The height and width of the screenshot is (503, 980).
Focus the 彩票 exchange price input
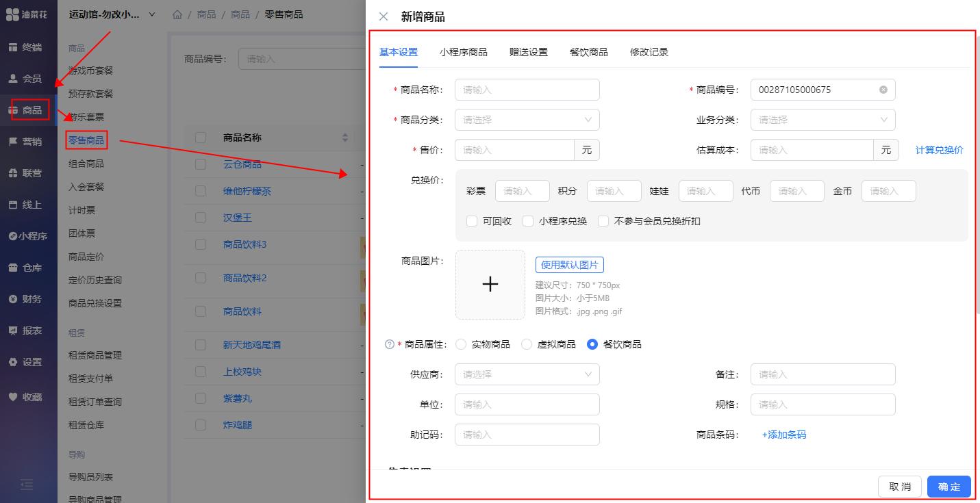tap(523, 191)
